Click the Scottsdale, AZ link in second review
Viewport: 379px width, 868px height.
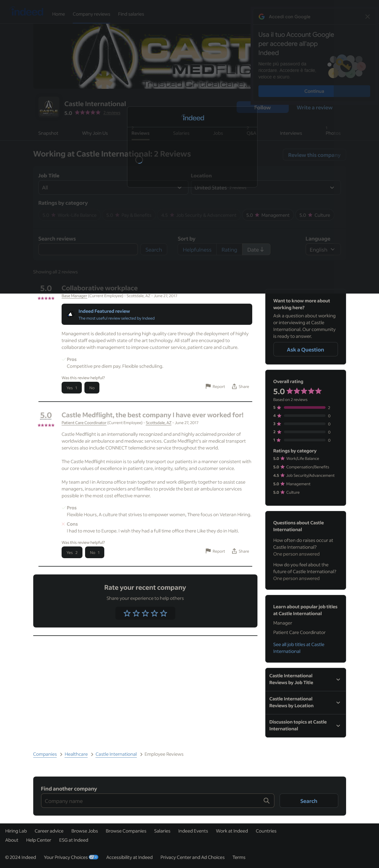point(159,422)
